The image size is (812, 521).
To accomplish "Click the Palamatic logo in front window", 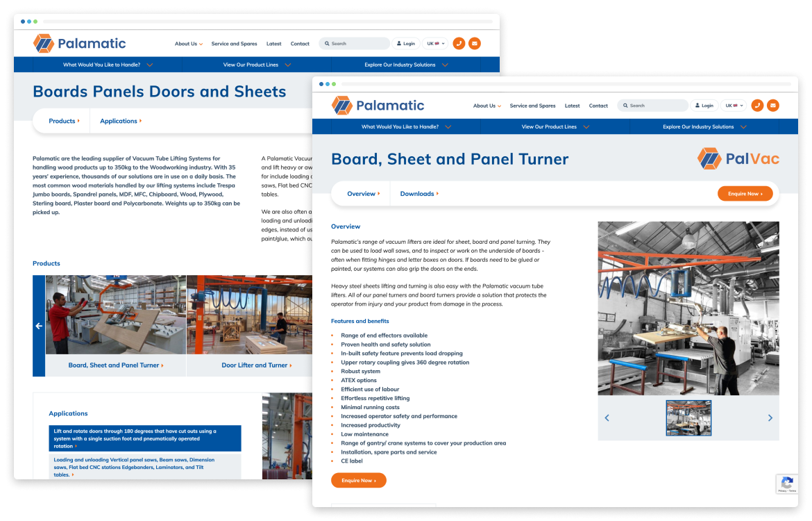I will 378,106.
